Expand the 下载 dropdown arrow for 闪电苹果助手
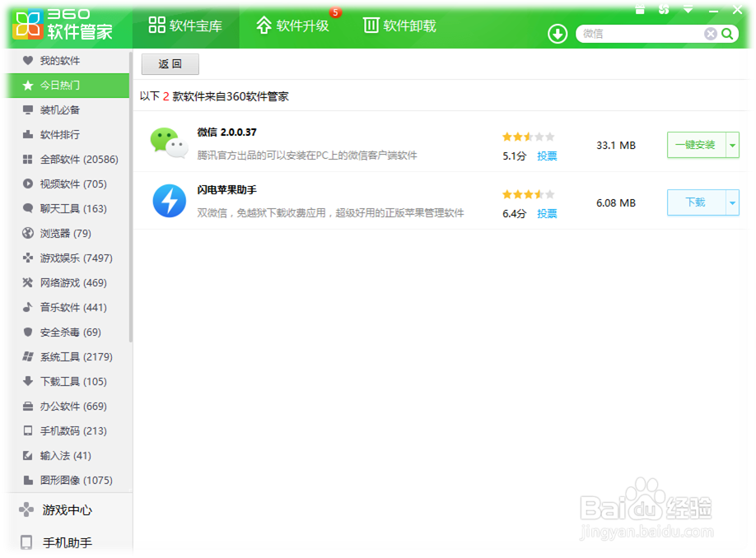756x558 pixels. [x=732, y=202]
